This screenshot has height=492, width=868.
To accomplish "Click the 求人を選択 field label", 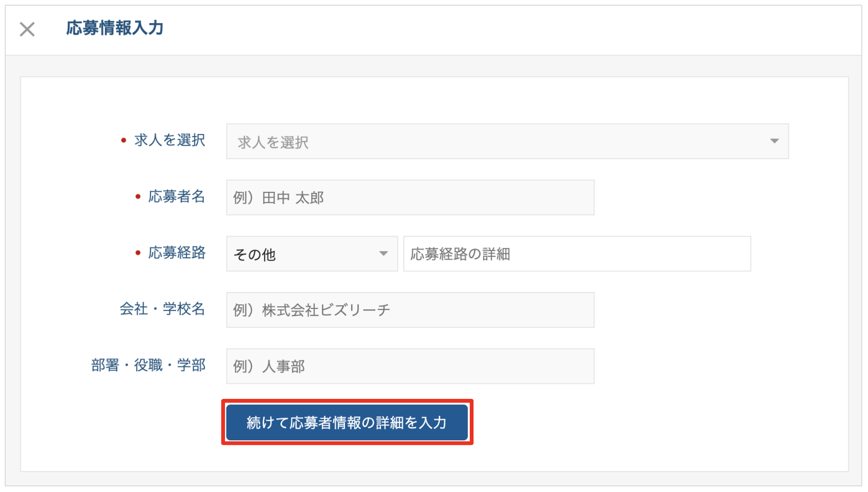I will (x=170, y=140).
